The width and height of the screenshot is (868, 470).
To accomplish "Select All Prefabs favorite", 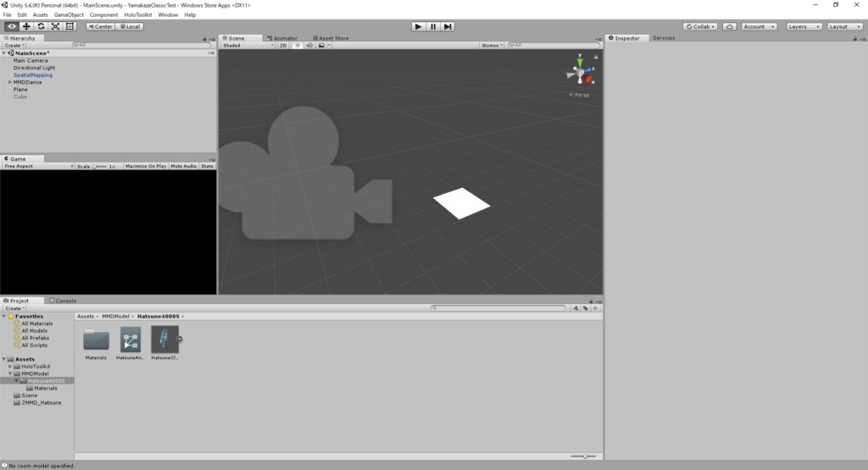I will coord(35,338).
